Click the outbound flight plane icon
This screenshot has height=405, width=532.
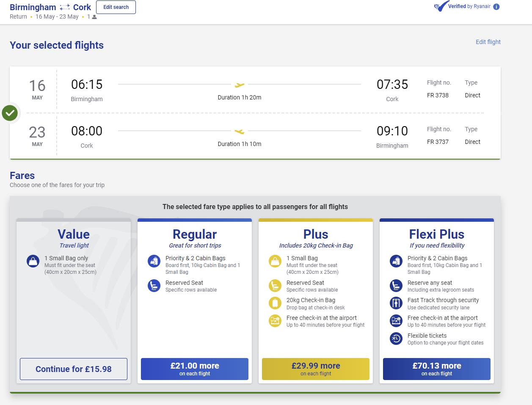point(240,85)
